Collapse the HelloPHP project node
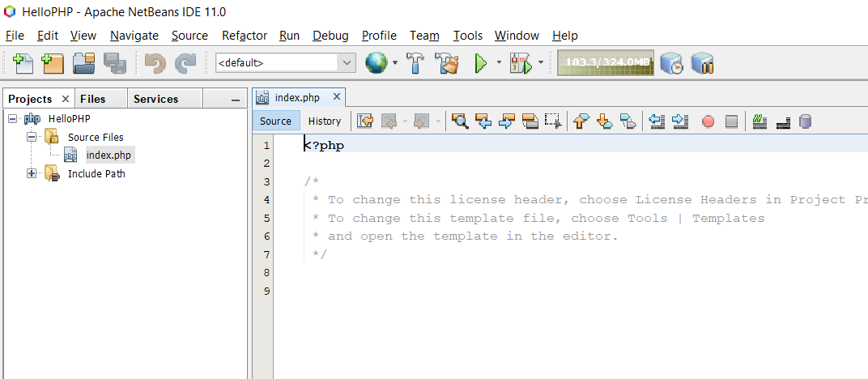Image resolution: width=868 pixels, height=379 pixels. coord(12,118)
